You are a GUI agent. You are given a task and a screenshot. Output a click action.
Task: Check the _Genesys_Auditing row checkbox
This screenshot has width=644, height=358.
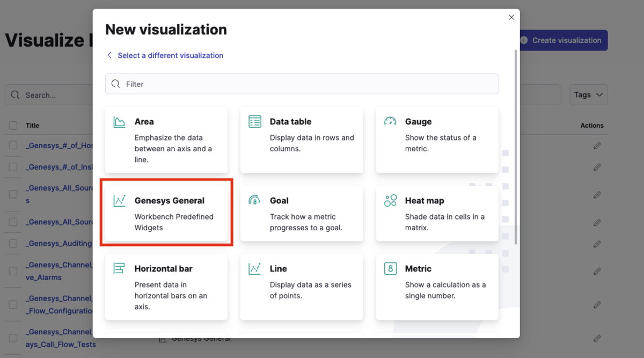(13, 243)
